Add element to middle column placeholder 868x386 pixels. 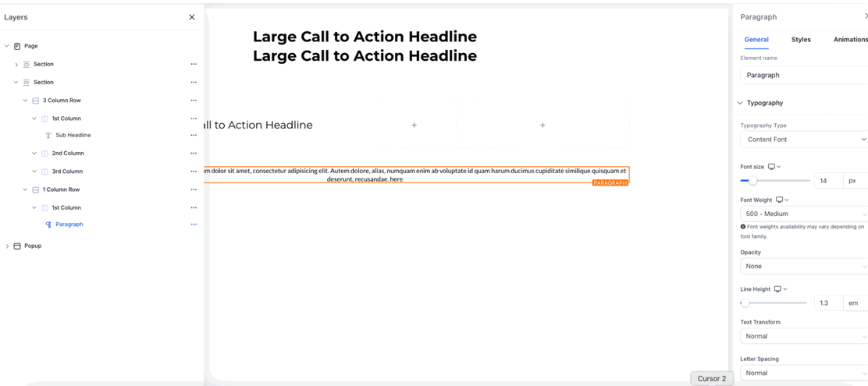tap(414, 126)
